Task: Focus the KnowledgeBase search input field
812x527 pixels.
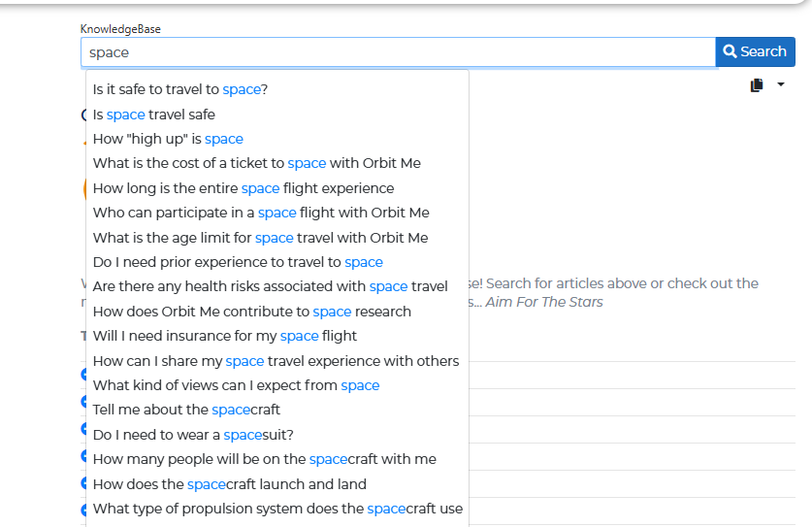Action: tap(398, 52)
